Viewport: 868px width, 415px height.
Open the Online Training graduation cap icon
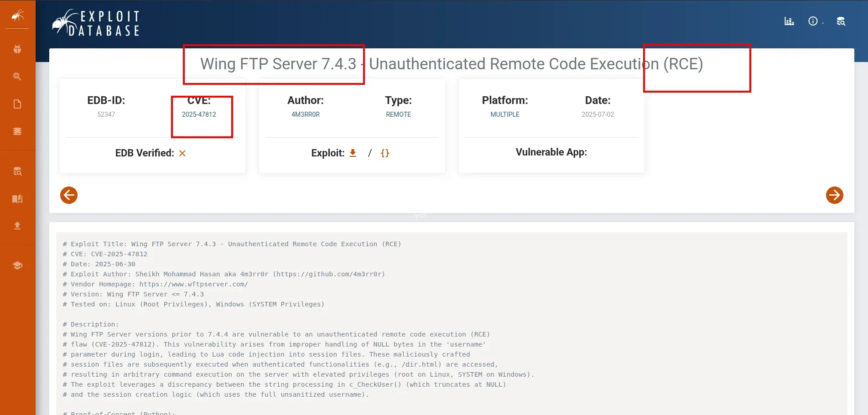coord(17,265)
